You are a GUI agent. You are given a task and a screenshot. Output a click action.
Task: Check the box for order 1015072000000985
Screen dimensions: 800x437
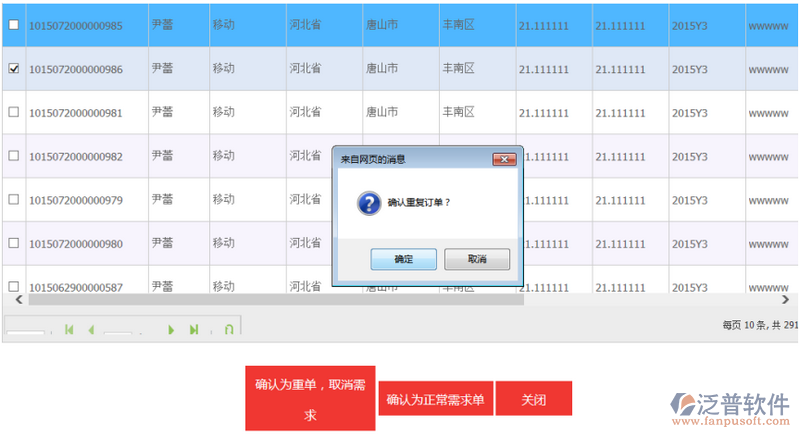click(x=13, y=25)
